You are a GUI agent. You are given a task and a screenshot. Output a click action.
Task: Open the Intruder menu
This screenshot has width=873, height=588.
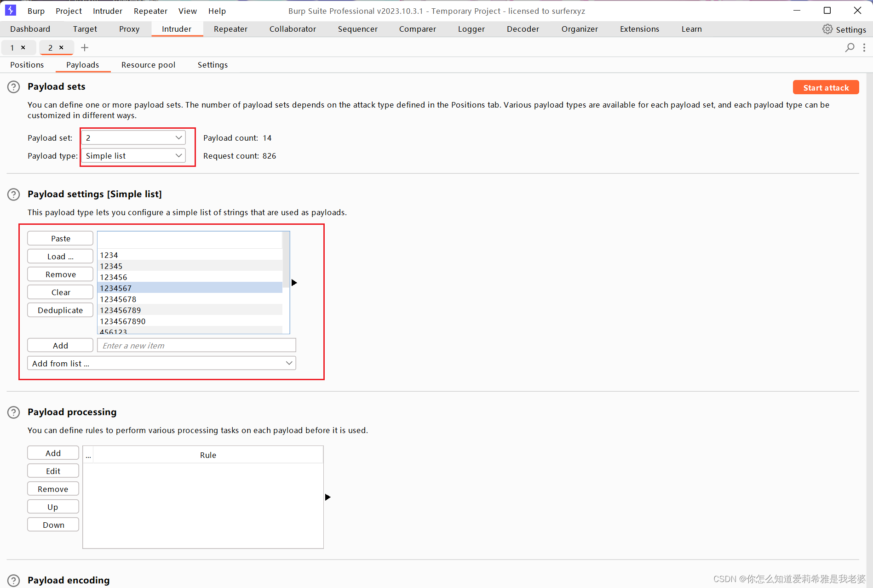pos(108,11)
